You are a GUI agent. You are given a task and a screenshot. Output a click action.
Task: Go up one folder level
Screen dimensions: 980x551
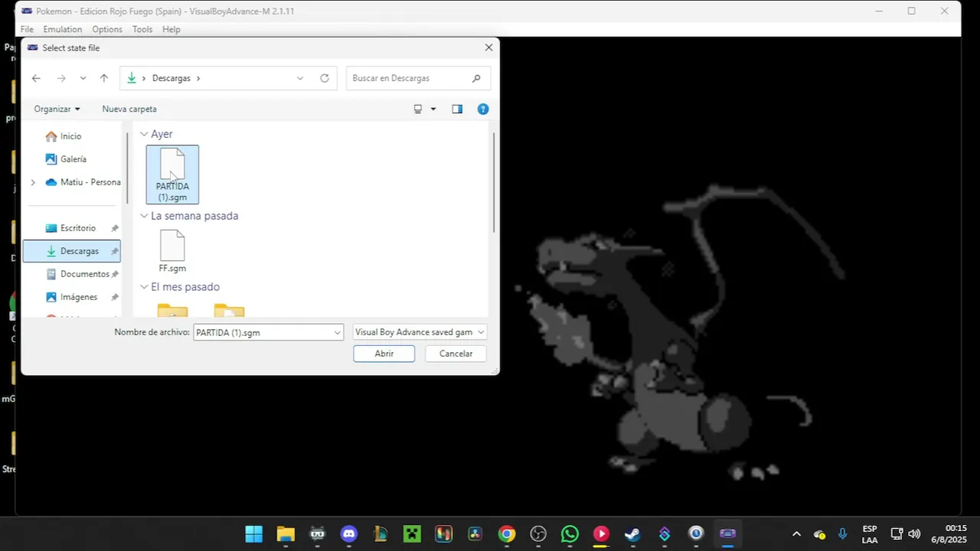pos(104,78)
